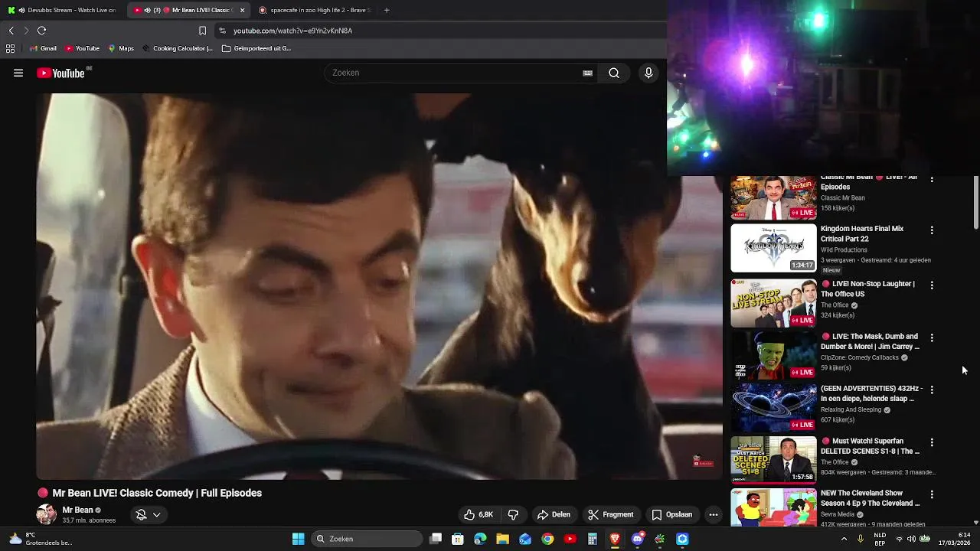
Task: Open options menu for Non-Stop Laughter Office video
Action: (x=932, y=285)
